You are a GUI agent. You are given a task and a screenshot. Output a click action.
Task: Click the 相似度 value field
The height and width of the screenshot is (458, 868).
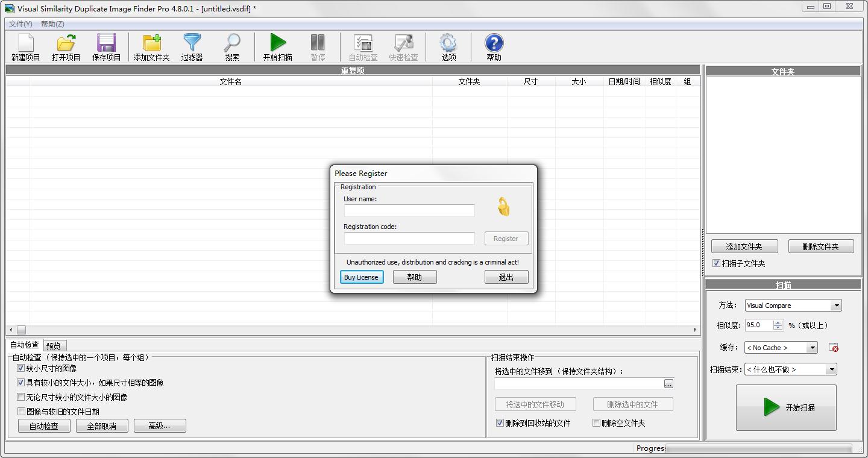[x=759, y=325]
